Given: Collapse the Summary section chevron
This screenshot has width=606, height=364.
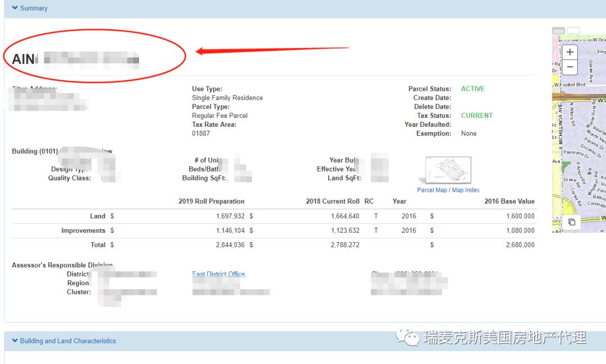Looking at the screenshot, I should coord(15,8).
